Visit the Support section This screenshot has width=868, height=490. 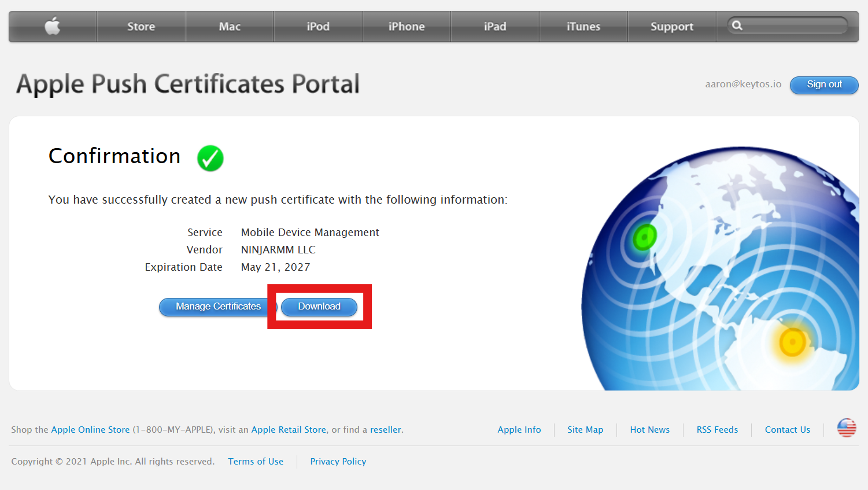click(x=672, y=27)
